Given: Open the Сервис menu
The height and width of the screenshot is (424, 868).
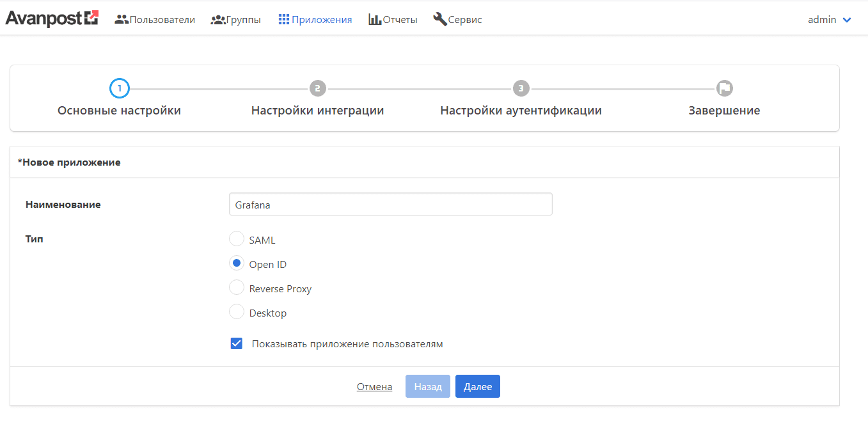Looking at the screenshot, I should pyautogui.click(x=465, y=20).
